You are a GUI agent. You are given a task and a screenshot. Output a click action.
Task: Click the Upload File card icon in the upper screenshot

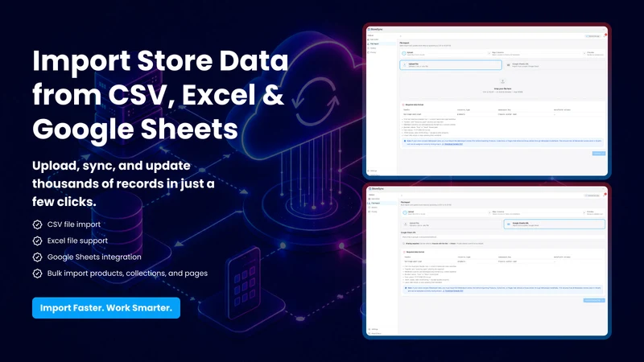click(405, 65)
